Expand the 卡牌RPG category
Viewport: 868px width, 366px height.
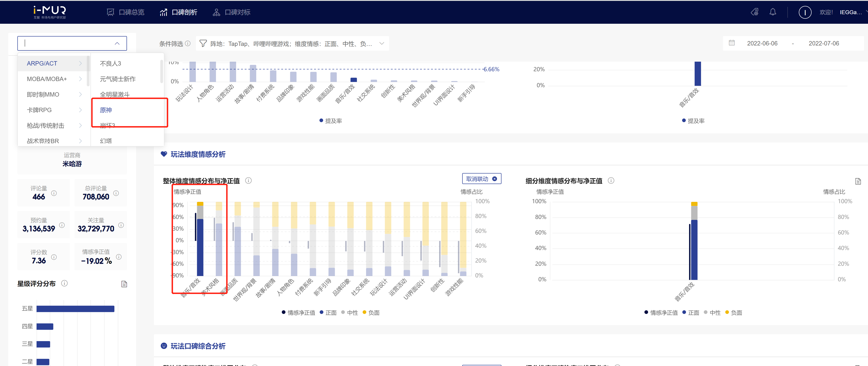54,110
